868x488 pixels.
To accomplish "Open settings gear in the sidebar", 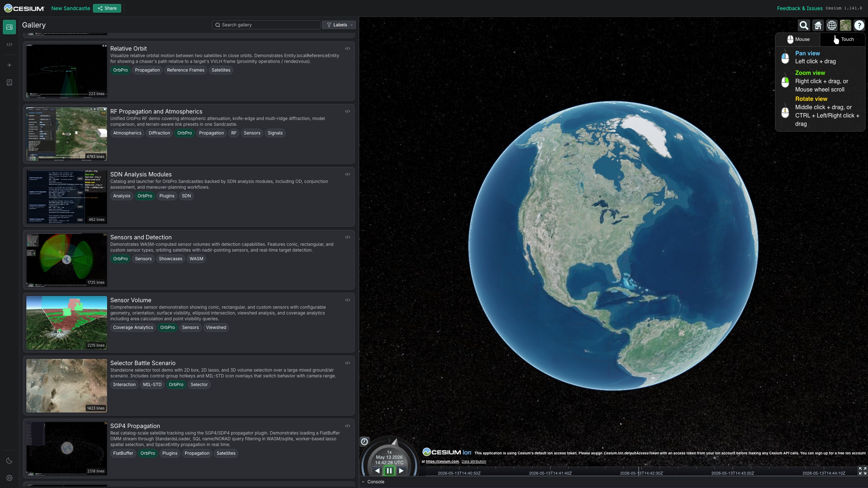I will (x=9, y=478).
